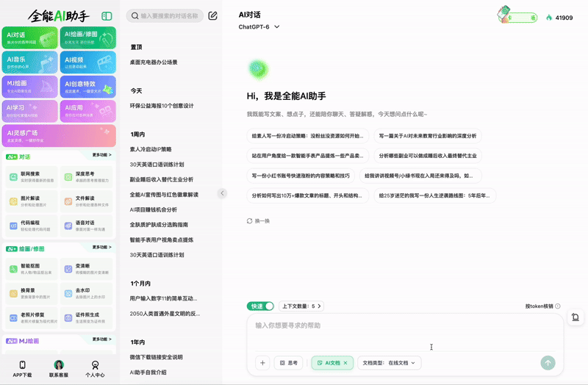
Task: Open conversation 副业睡后收入替代主业分析
Action: (162, 179)
